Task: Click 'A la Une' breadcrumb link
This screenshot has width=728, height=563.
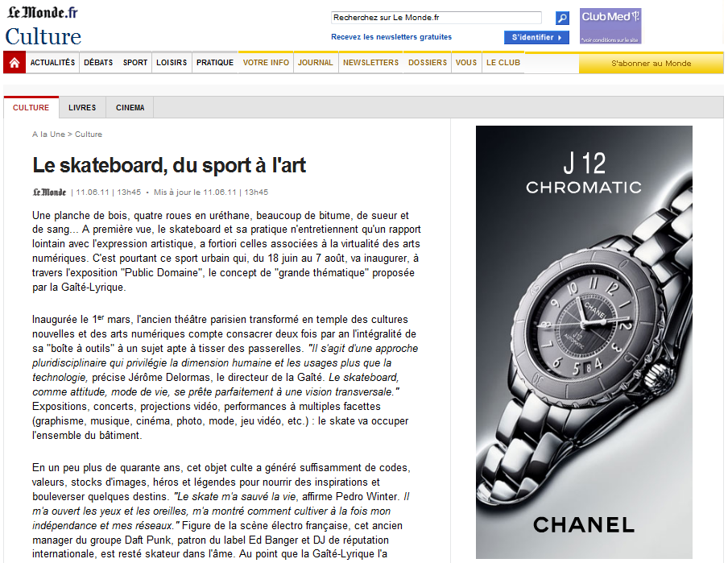Action: (48, 135)
